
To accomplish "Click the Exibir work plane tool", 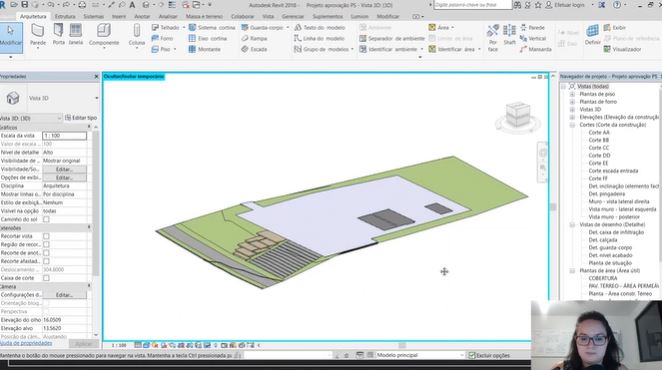I will pyautogui.click(x=615, y=27).
